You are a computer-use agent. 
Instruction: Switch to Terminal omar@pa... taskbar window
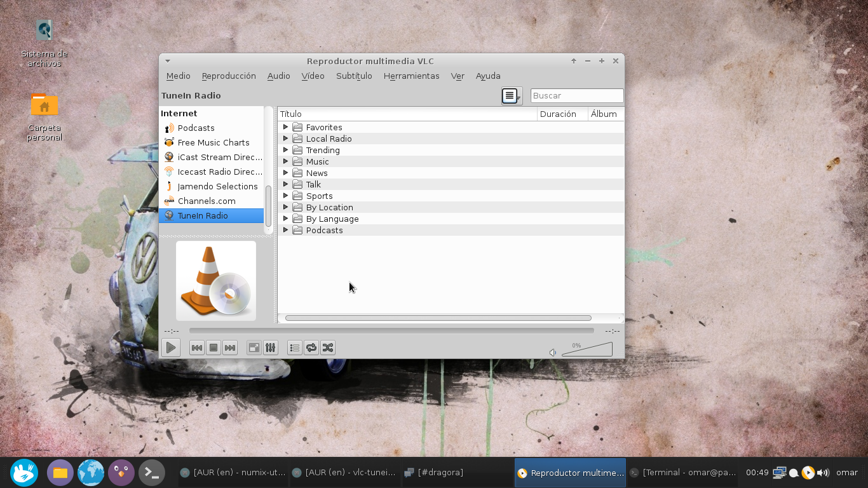click(x=683, y=473)
